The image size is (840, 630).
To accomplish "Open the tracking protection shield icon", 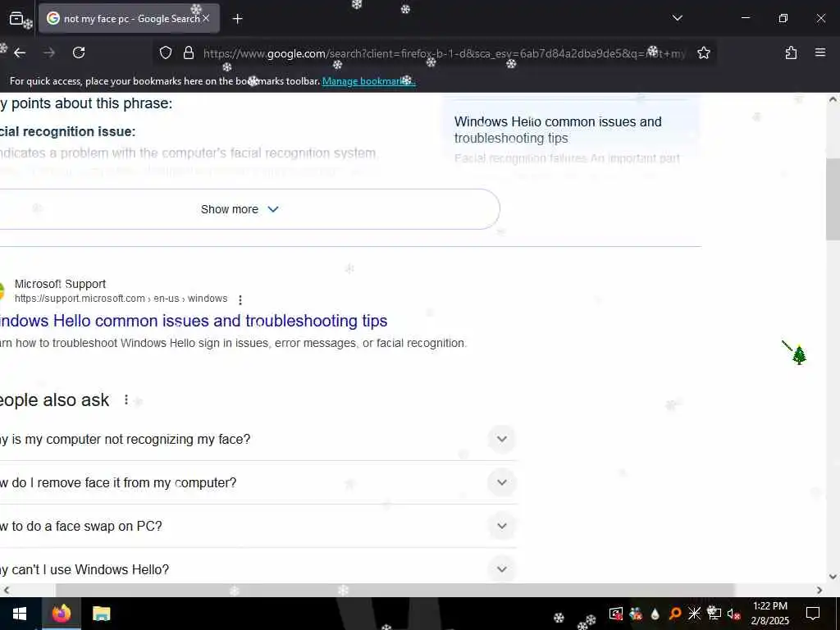I will coord(166,52).
